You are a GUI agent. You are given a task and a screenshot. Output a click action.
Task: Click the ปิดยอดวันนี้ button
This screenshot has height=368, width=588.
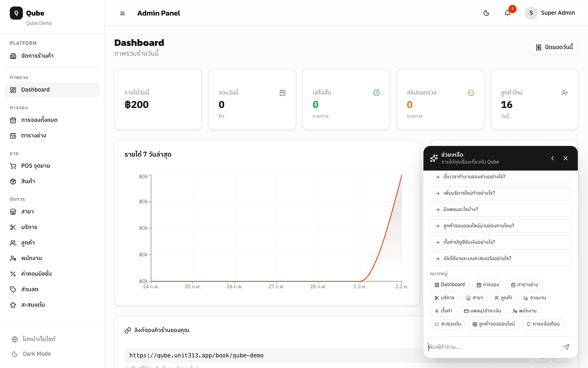(x=554, y=47)
